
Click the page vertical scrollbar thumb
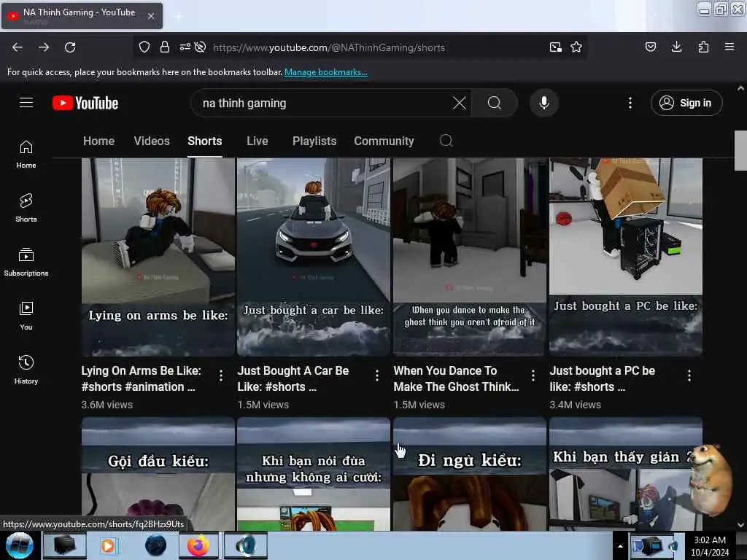[x=740, y=150]
